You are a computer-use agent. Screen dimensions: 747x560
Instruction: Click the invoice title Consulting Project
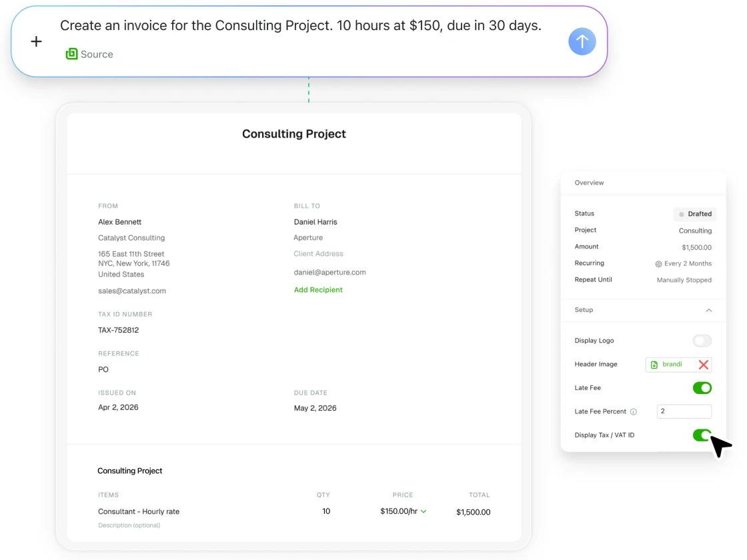pos(294,134)
